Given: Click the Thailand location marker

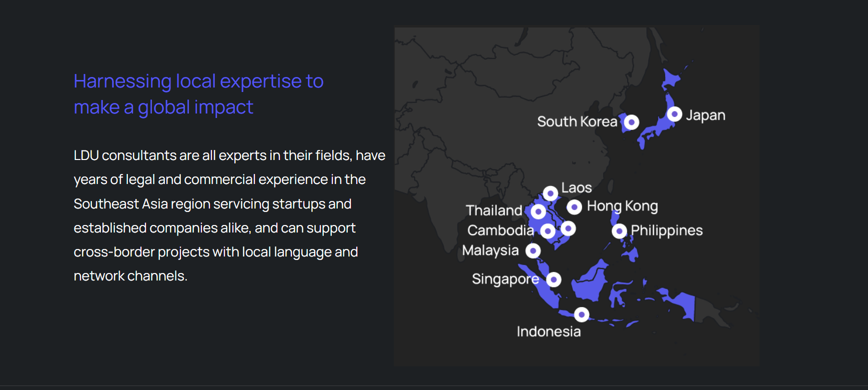Looking at the screenshot, I should tap(538, 211).
